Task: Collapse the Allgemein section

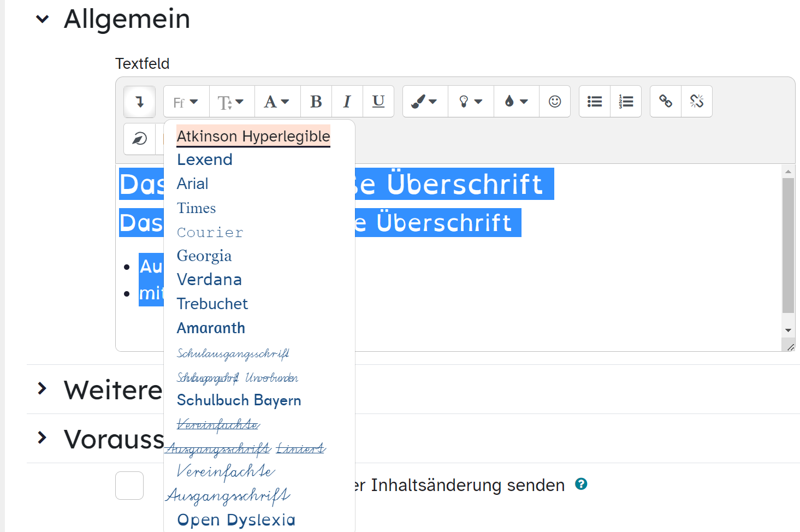Action: tap(43, 19)
